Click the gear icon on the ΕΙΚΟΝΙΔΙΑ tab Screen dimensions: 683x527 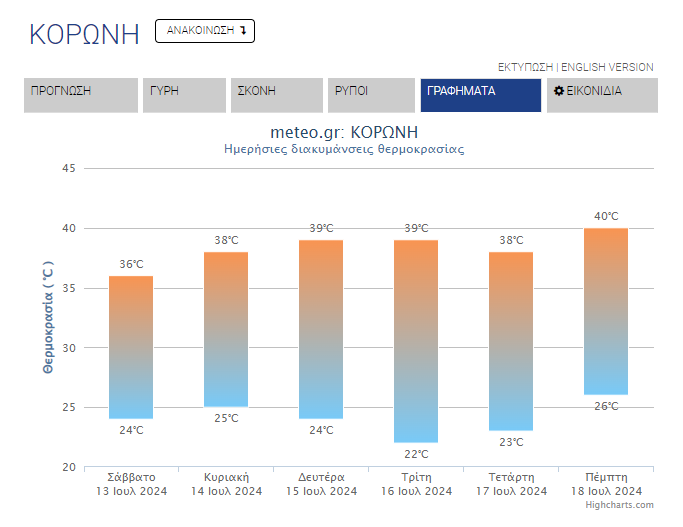558,91
